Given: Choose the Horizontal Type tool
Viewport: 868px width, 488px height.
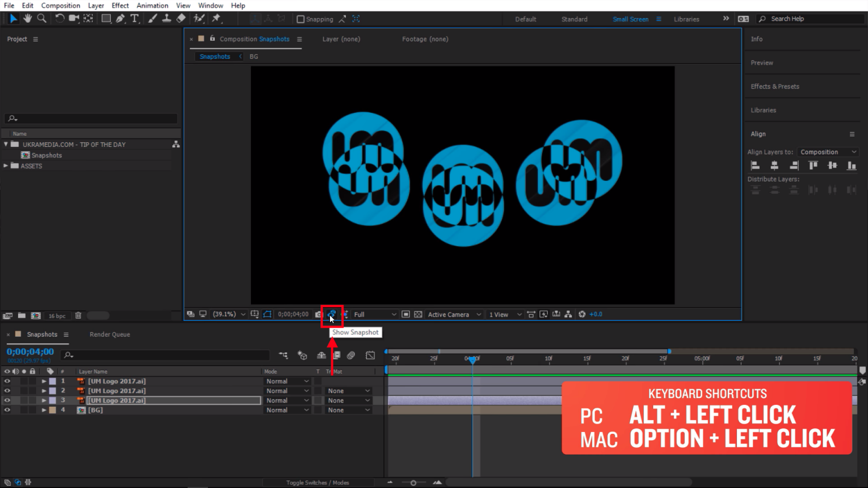Looking at the screenshot, I should click(134, 19).
